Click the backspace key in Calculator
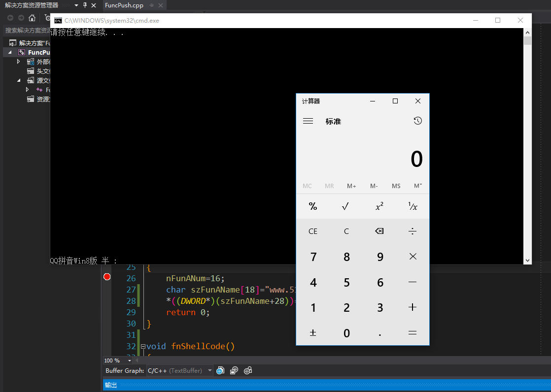The height and width of the screenshot is (392, 551). [x=379, y=231]
